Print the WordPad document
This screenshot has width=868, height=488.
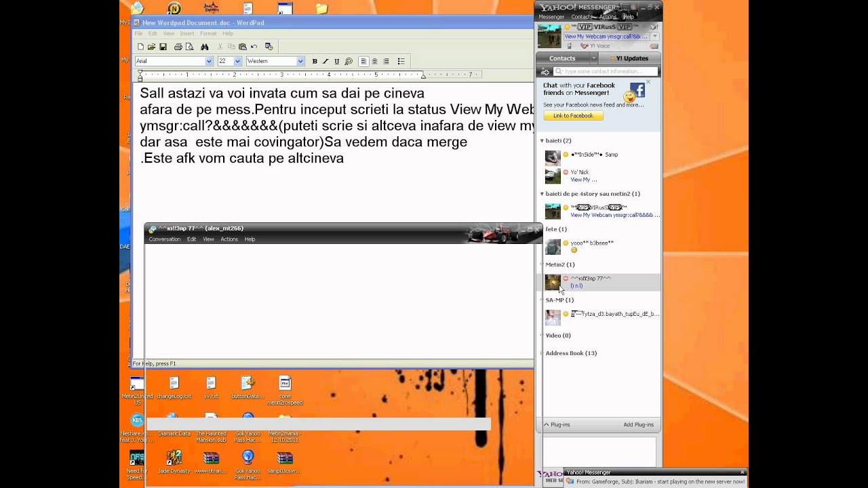[178, 47]
